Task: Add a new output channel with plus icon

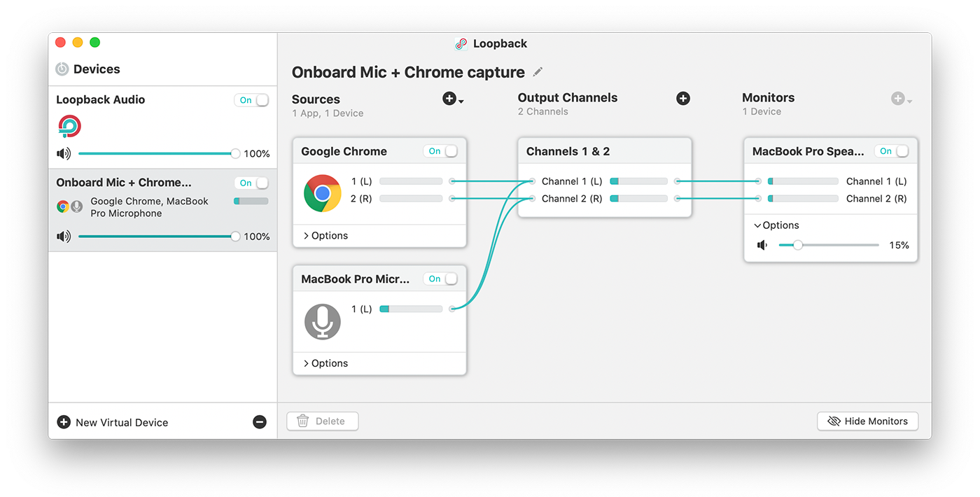Action: pos(683,99)
